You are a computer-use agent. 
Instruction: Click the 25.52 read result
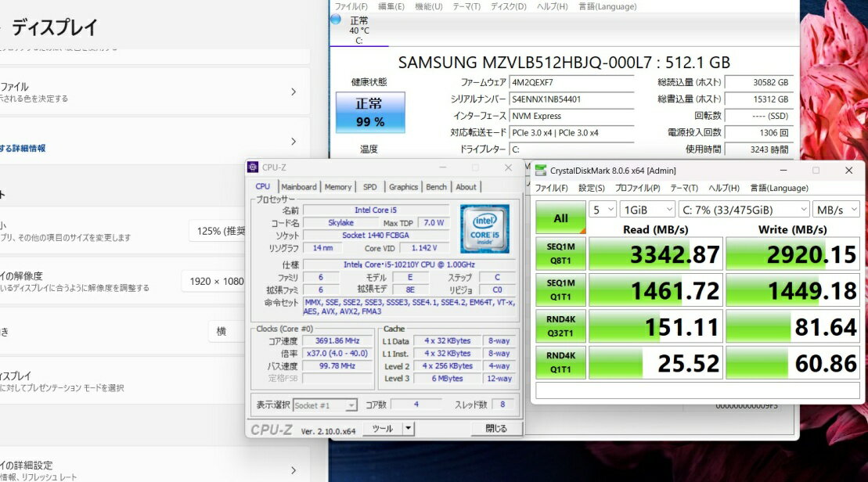(655, 363)
